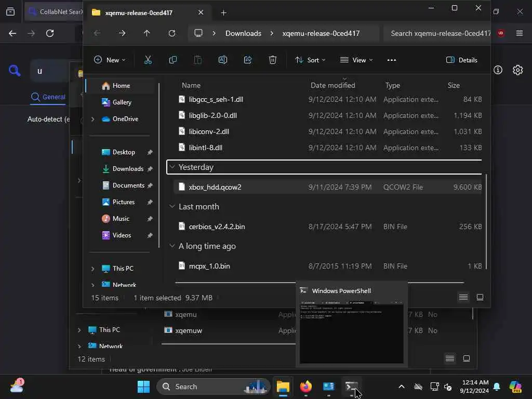Click the Terminal icon in taskbar
This screenshot has width=532, height=399.
(x=351, y=387)
